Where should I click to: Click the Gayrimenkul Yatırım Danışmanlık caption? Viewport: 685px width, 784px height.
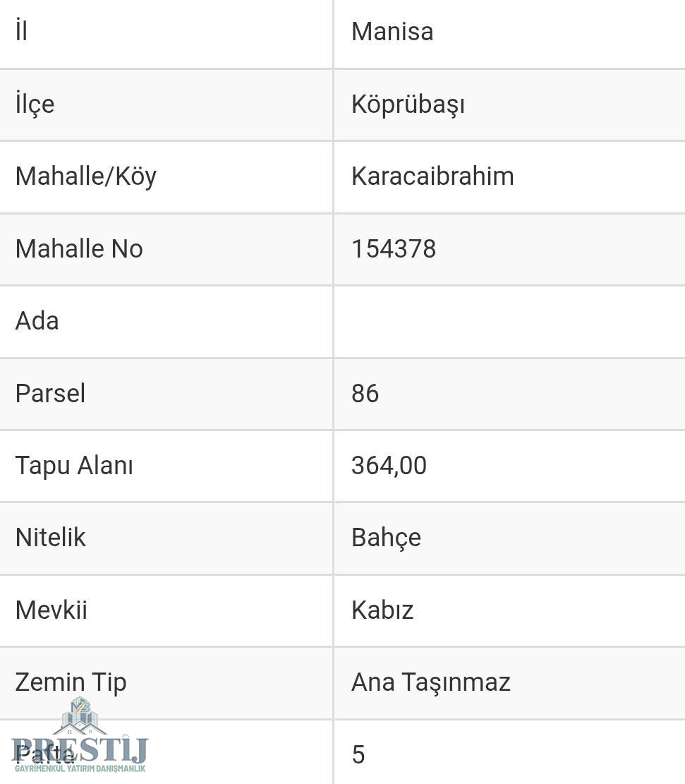[x=80, y=768]
